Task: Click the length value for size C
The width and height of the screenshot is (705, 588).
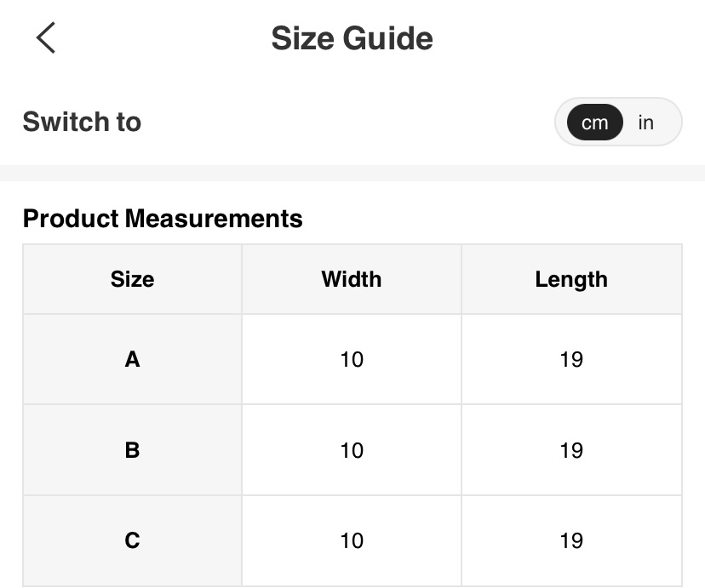Action: coord(571,540)
